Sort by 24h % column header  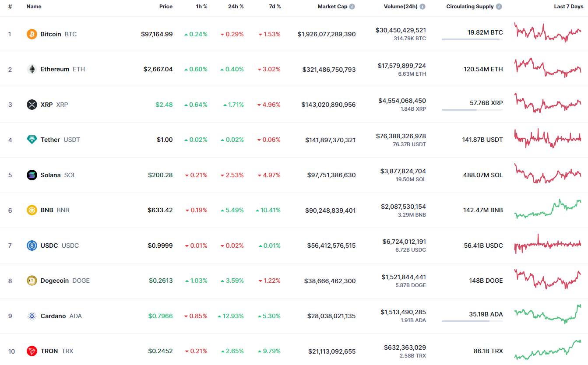(236, 7)
